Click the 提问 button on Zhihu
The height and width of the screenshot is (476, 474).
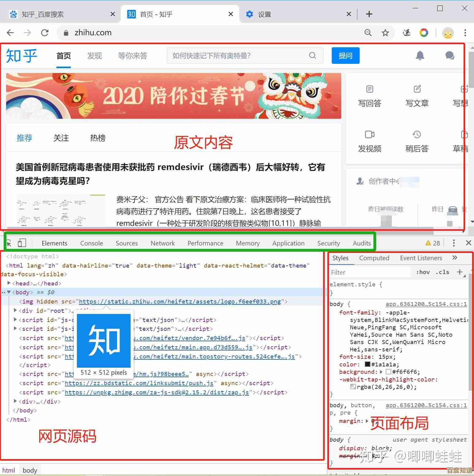[x=345, y=56]
